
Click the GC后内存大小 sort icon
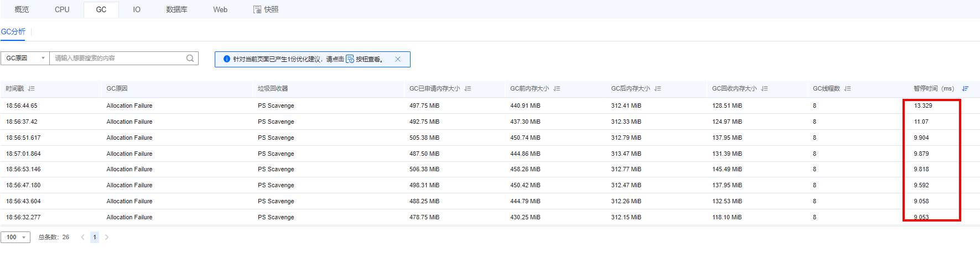[x=657, y=88]
